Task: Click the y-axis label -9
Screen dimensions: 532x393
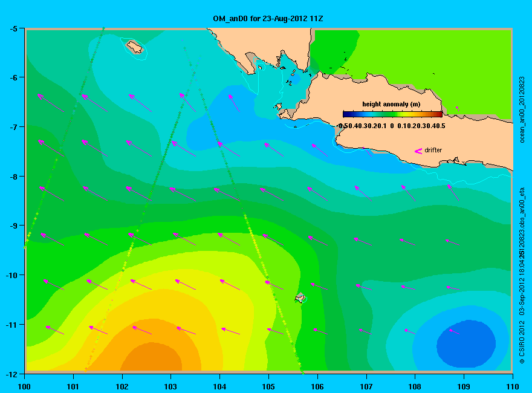Action: click(x=13, y=226)
